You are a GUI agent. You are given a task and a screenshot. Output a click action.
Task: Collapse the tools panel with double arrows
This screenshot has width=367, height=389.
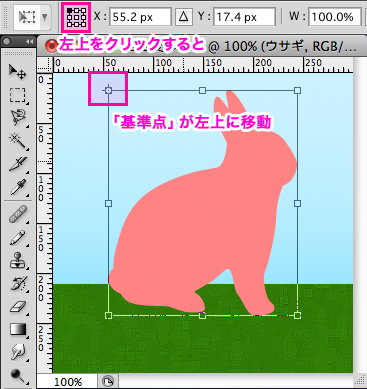tap(30, 42)
